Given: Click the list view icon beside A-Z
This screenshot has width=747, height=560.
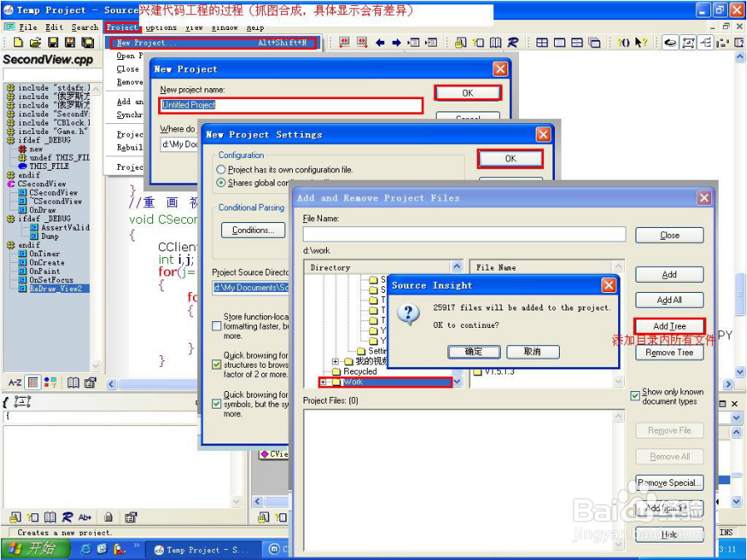Looking at the screenshot, I should (33, 382).
